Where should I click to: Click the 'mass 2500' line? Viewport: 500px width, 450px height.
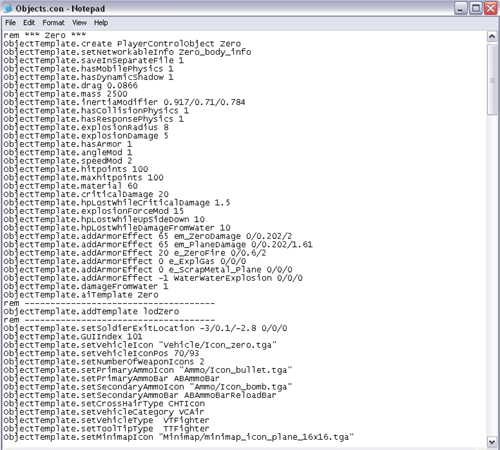click(65, 94)
